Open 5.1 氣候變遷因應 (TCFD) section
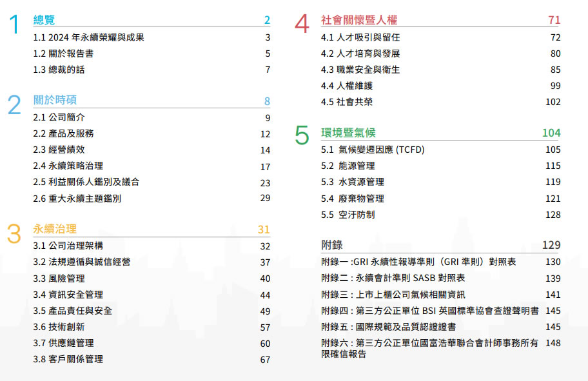This screenshot has width=588, height=381. [x=373, y=150]
